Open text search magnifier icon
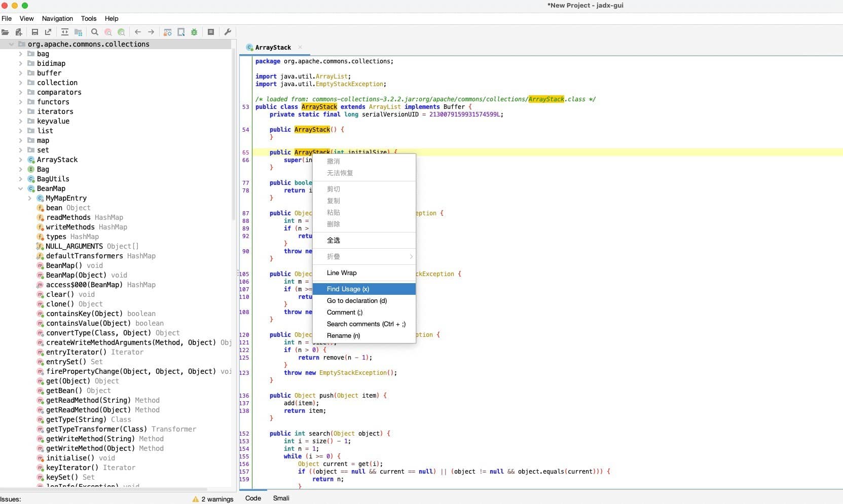Image resolution: width=843 pixels, height=504 pixels. (95, 32)
